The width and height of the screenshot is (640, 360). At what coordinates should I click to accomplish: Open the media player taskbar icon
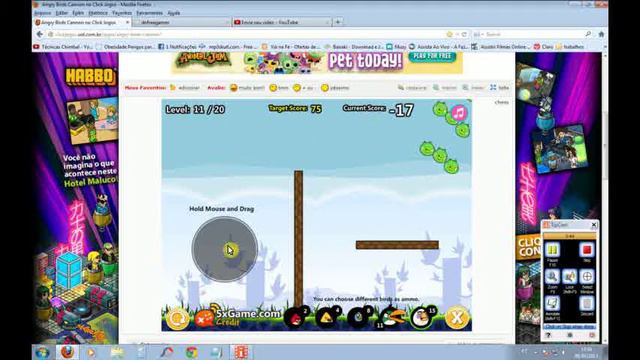(x=91, y=352)
